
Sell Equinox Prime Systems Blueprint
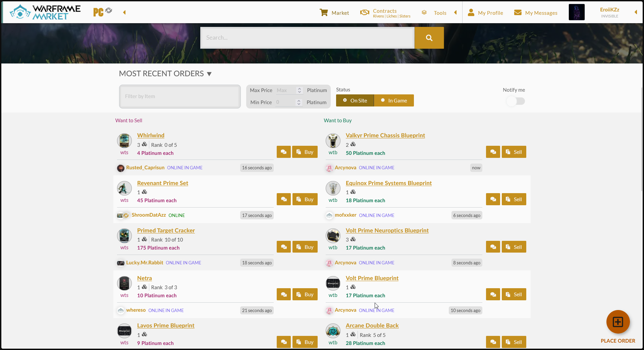[514, 199]
